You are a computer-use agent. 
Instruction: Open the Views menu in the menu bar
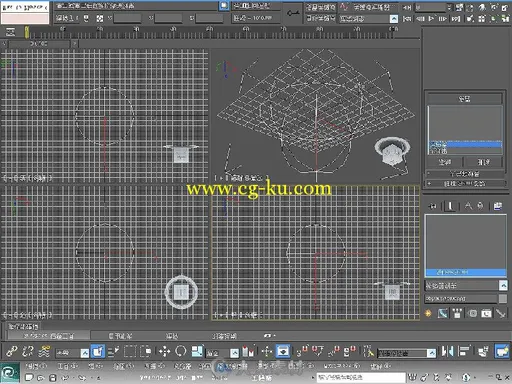(x=124, y=366)
